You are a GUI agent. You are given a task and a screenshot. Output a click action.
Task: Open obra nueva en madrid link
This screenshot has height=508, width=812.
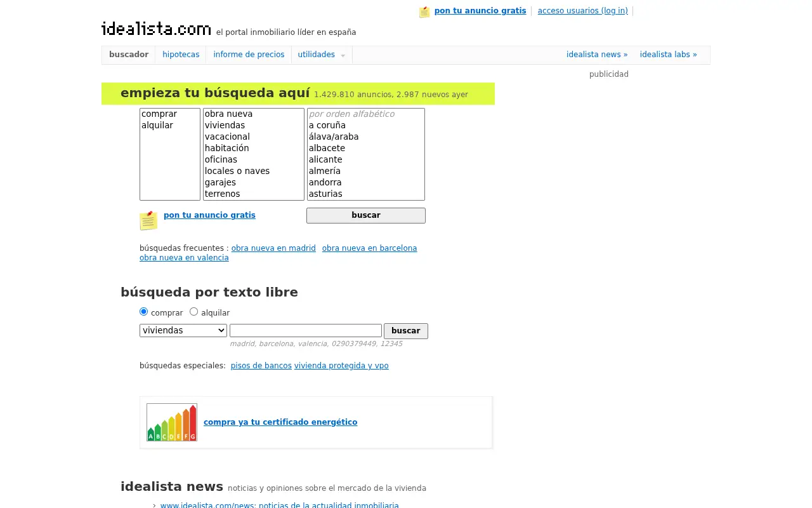(273, 248)
